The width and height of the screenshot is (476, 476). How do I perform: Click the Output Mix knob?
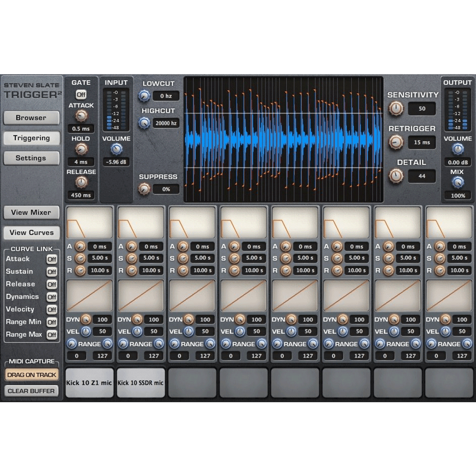(458, 182)
